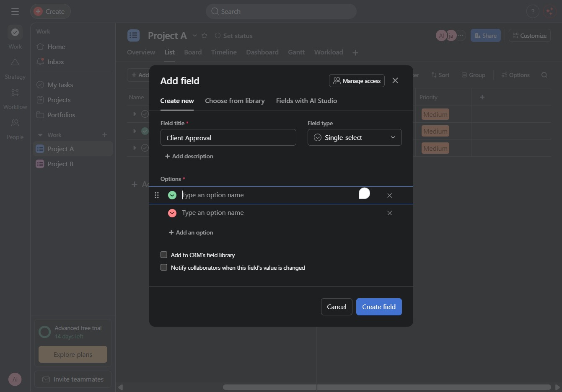Click the Share button
The image size is (562, 392).
(486, 36)
